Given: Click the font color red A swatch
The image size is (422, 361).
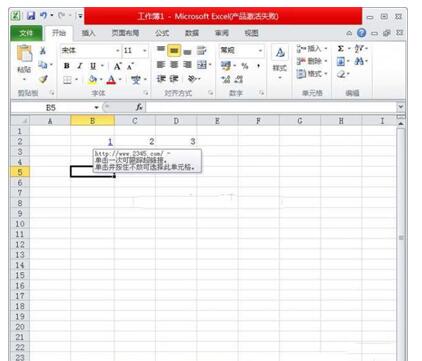Looking at the screenshot, I should 111,80.
